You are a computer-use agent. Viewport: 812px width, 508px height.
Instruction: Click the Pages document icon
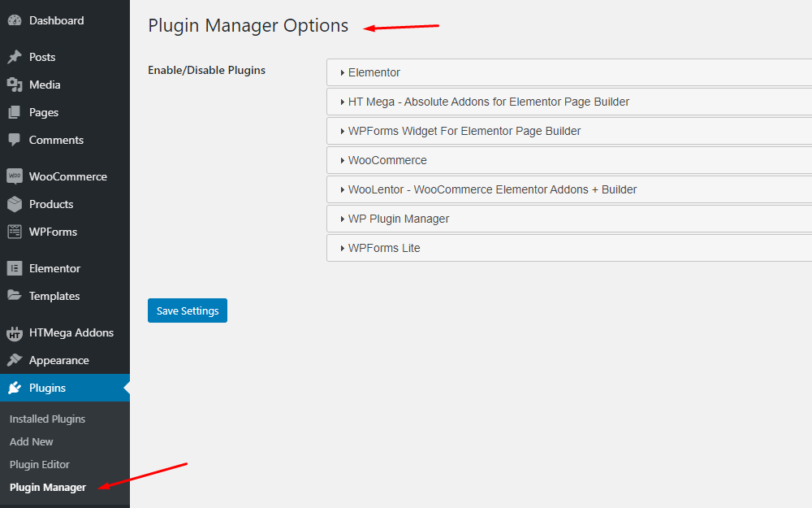click(x=15, y=112)
